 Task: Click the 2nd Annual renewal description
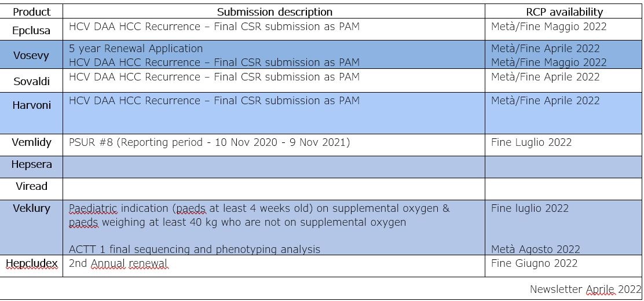(118, 264)
